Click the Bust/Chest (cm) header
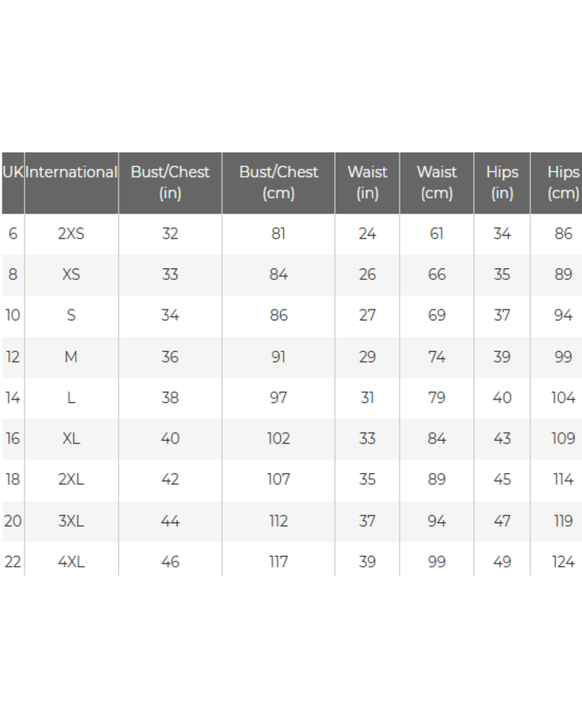The width and height of the screenshot is (582, 728). tap(279, 182)
